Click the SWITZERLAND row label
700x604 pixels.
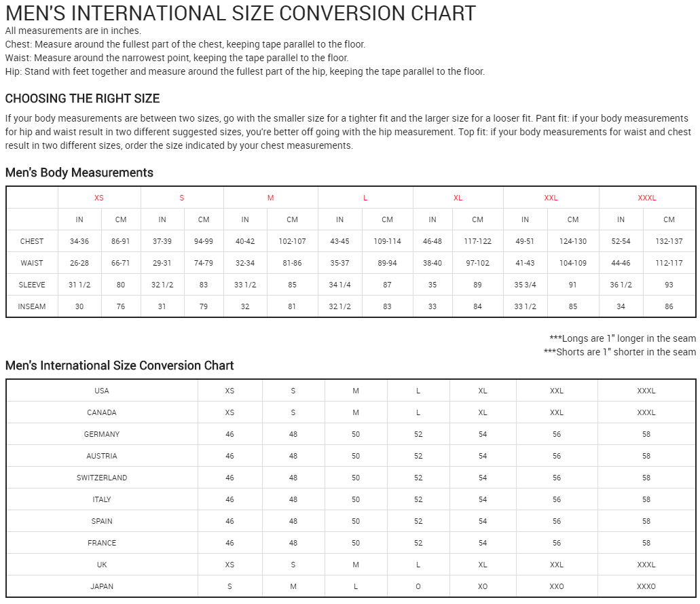102,478
